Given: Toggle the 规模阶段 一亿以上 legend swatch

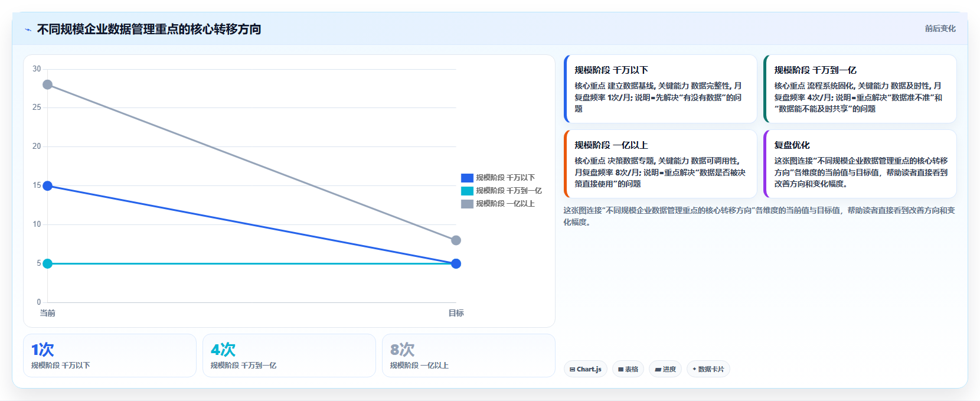Looking at the screenshot, I should click(467, 204).
